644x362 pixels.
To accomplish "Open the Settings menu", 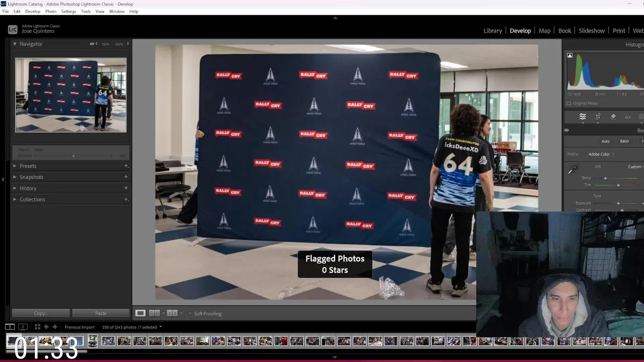I will (x=68, y=11).
